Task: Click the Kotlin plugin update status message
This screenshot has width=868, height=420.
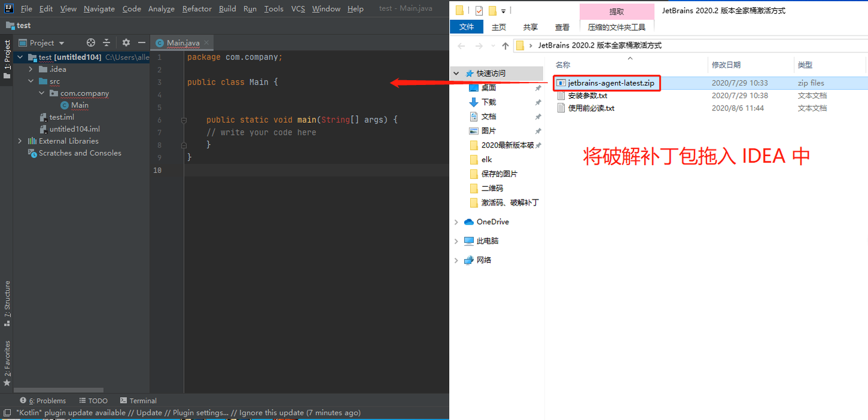Action: click(189, 413)
